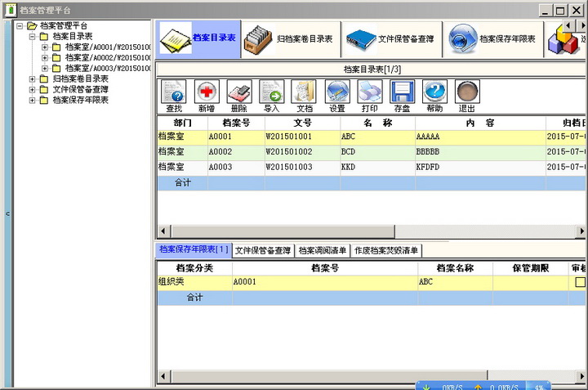Image resolution: width=588 pixels, height=390 pixels.
Task: Expand 文件保管备查簿 in the tree
Action: (x=32, y=89)
